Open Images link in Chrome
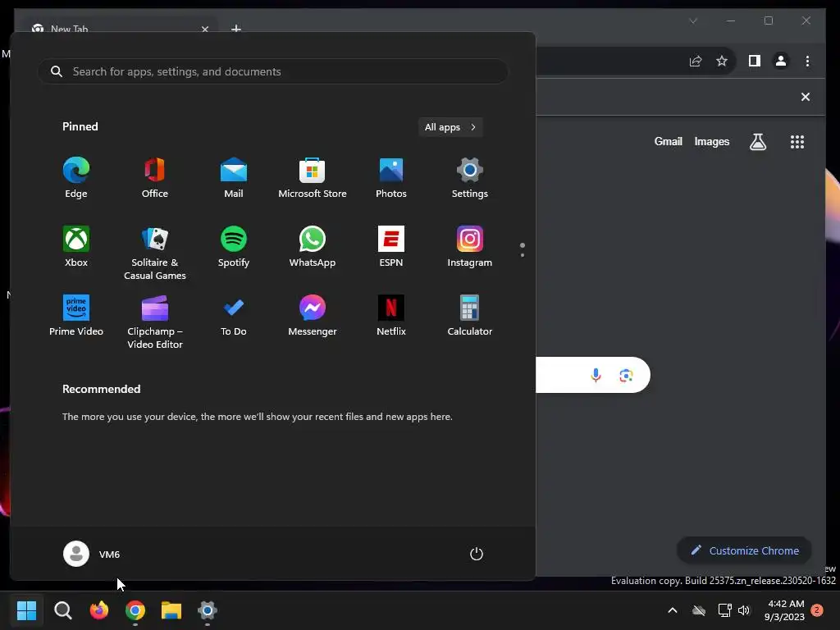 coord(711,141)
